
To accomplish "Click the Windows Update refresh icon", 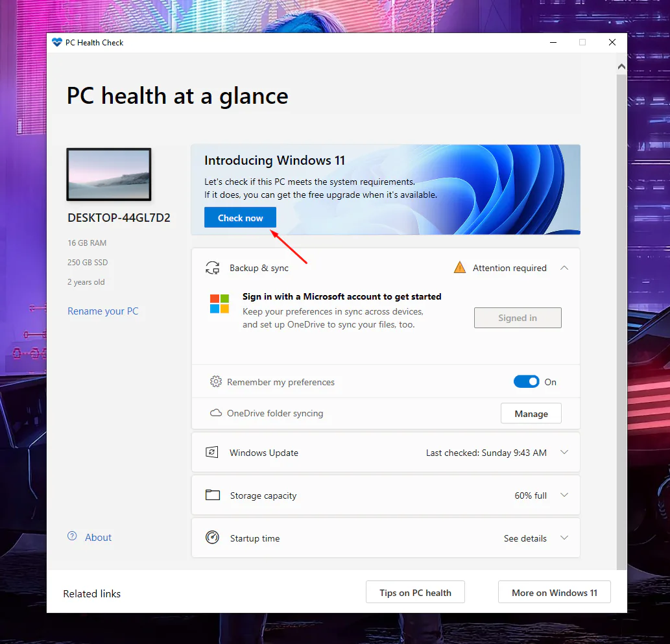I will [212, 452].
